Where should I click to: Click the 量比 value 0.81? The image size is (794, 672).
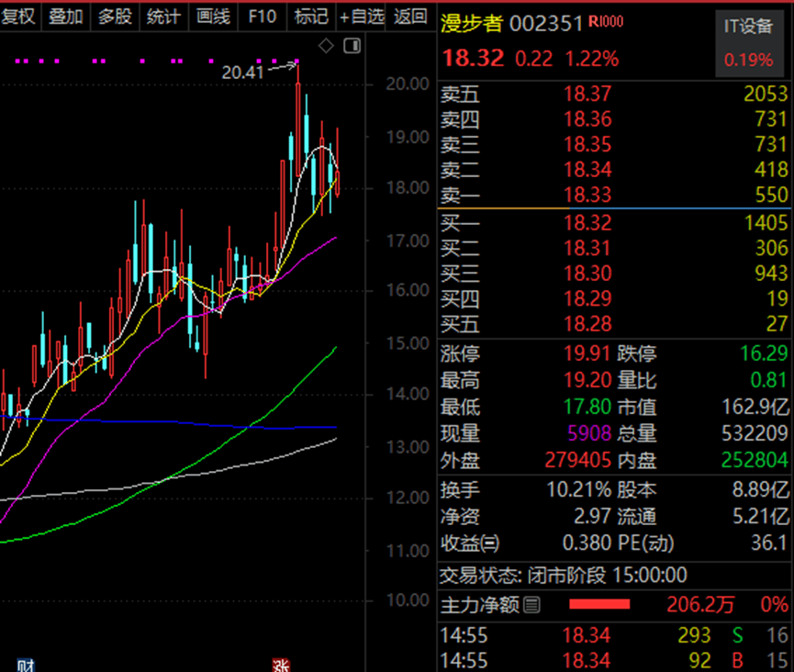tap(769, 380)
